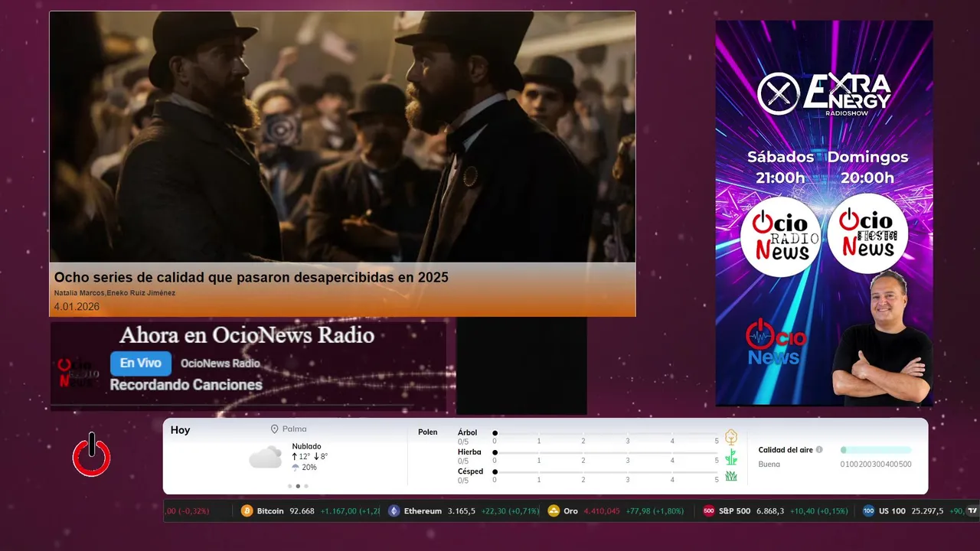Click the Palma location label
The width and height of the screenshot is (980, 551).
(295, 429)
